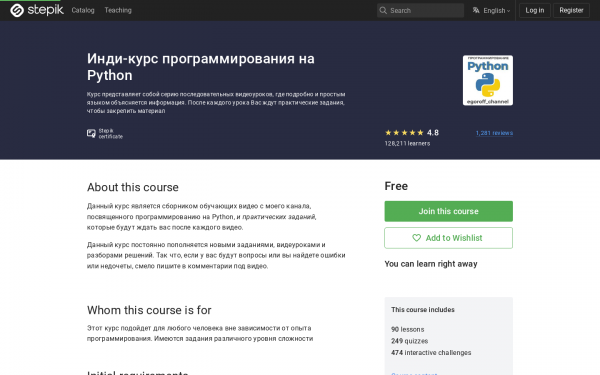Click the heart icon in Wishlist button
The height and width of the screenshot is (375, 600).
416,238
